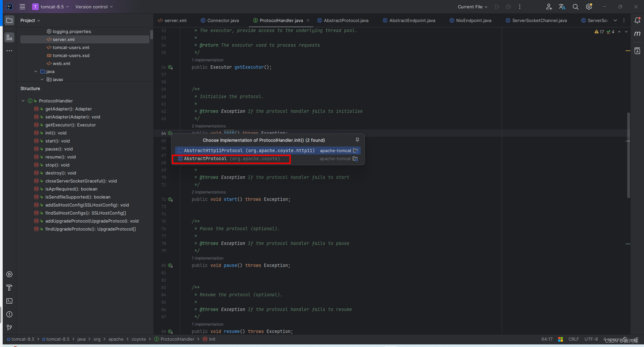This screenshot has height=347, width=644.
Task: Click '1 implementation' hint above getExecutor
Action: (207, 60)
